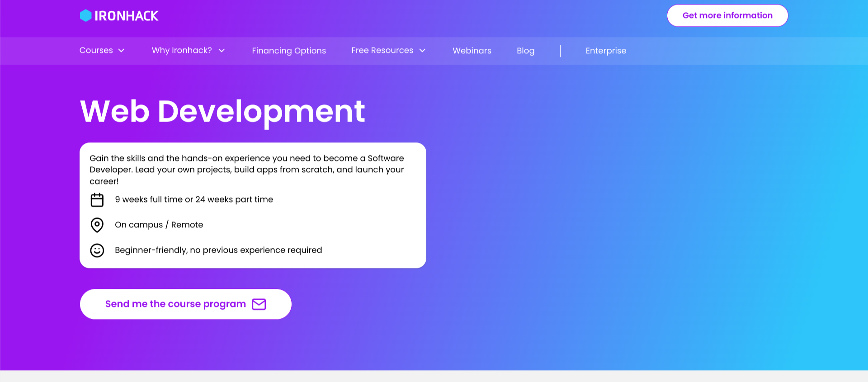Navigate to the Webinars page
Screen dimensions: 868x382
[472, 51]
